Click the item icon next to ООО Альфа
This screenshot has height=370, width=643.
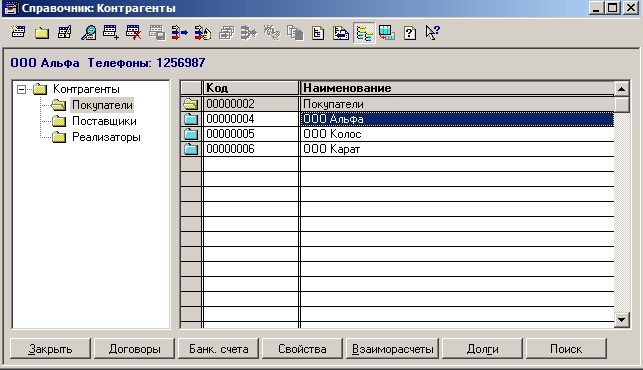191,119
